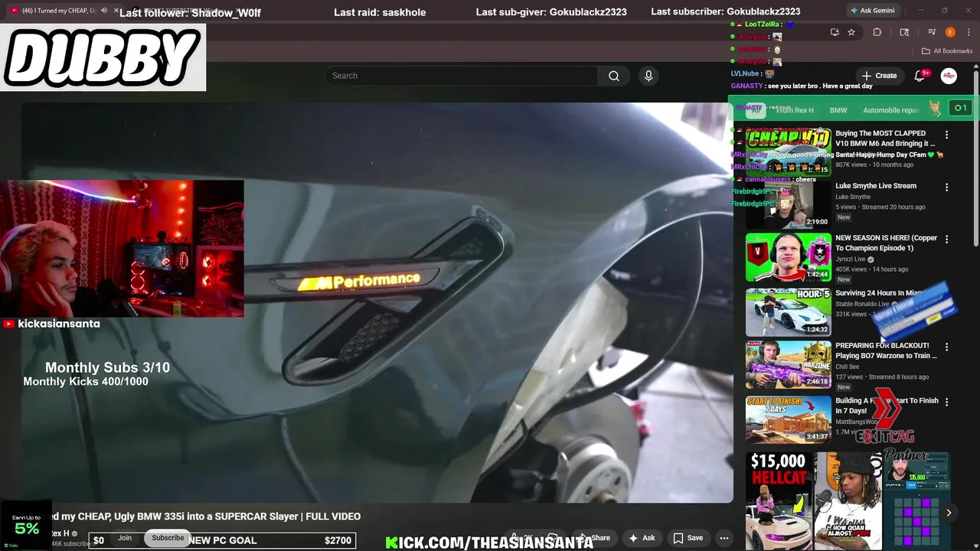Click the video title 'CHEAP, Ugly BMW 335i'
Viewport: 980px width, 551px height.
pos(207,517)
